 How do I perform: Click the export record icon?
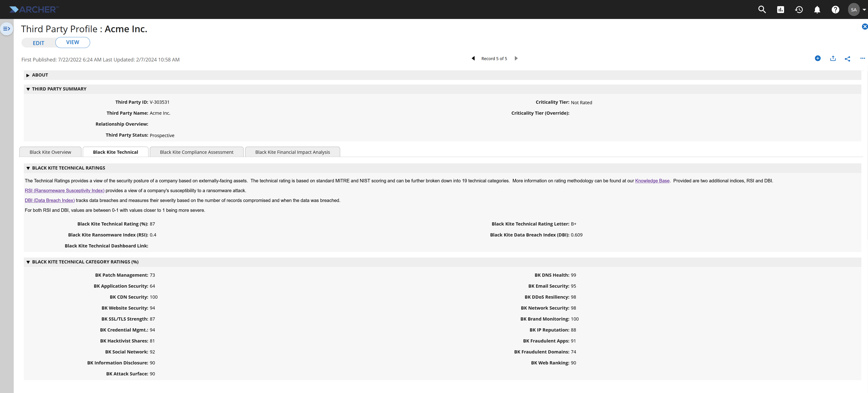click(833, 58)
